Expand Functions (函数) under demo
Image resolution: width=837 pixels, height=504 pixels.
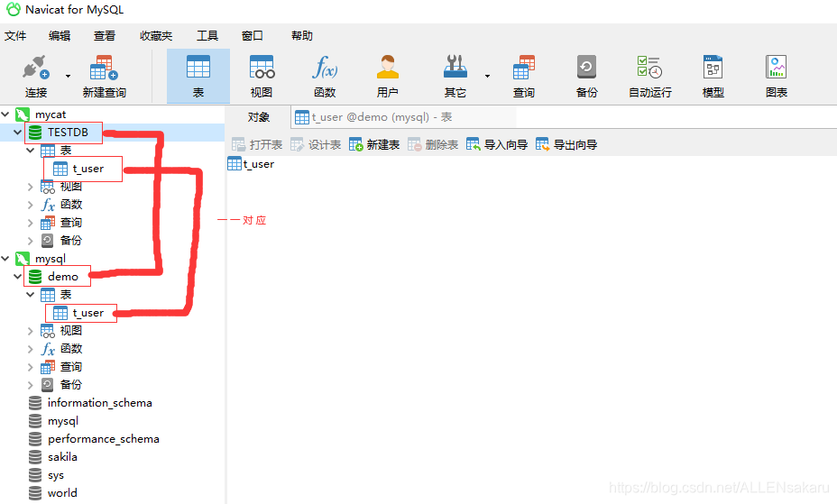(31, 349)
